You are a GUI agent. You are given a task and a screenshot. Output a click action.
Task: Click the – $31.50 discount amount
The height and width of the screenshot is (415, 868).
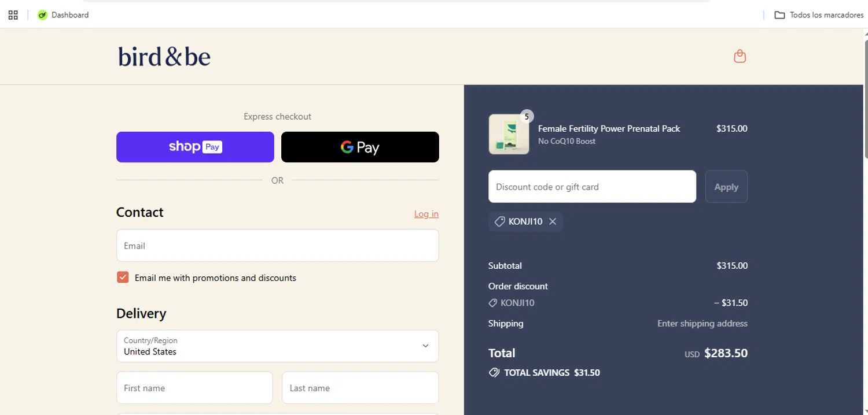(730, 303)
